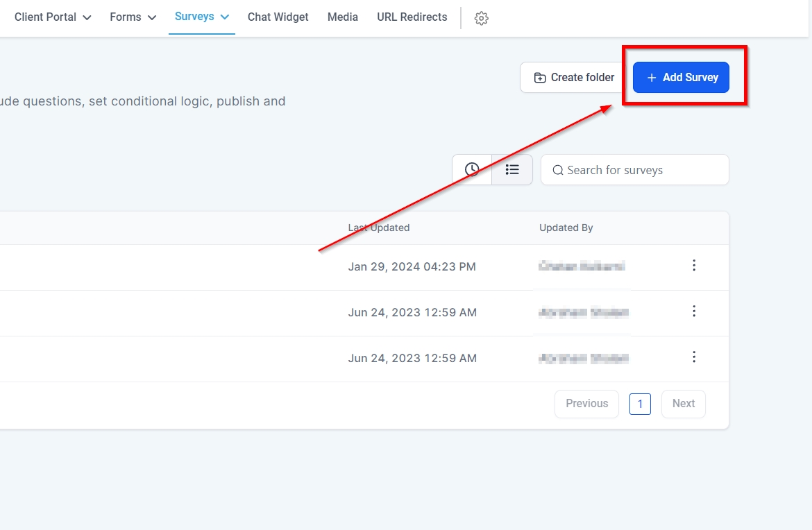The image size is (812, 530).
Task: Go to the Media tab
Action: pos(342,17)
